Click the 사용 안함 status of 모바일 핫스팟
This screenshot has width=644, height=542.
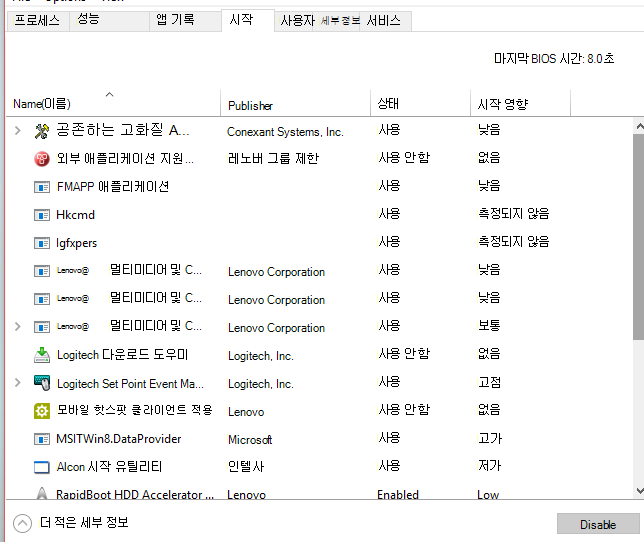[x=404, y=410]
